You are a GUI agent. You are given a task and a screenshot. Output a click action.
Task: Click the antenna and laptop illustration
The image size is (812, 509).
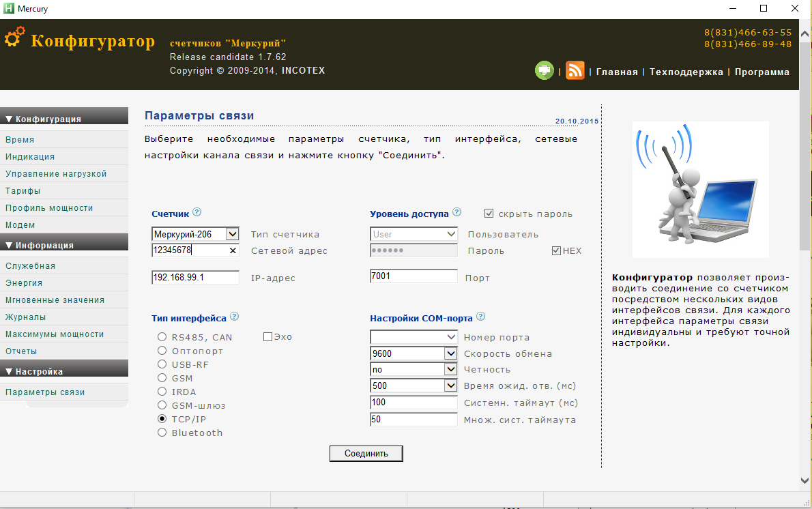tap(700, 190)
